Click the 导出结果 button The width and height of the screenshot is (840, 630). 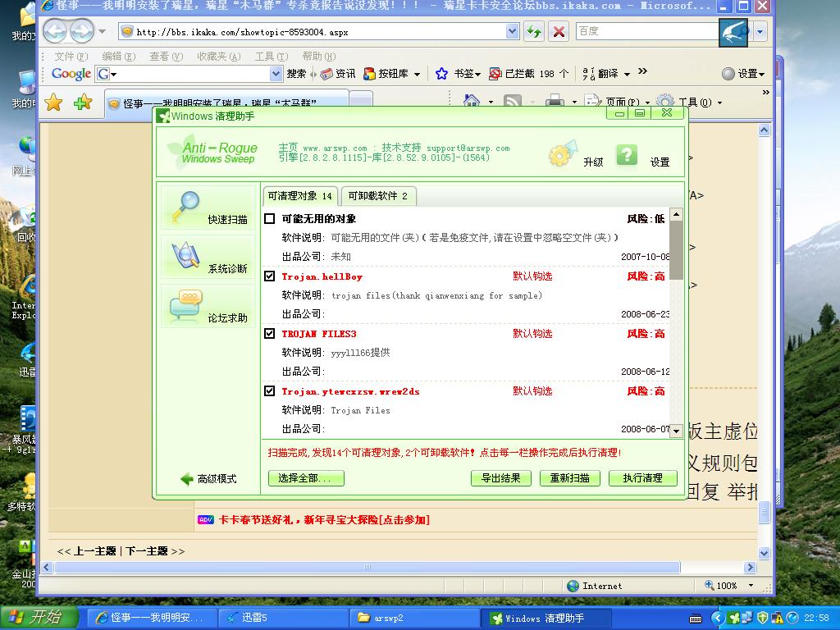(x=501, y=478)
